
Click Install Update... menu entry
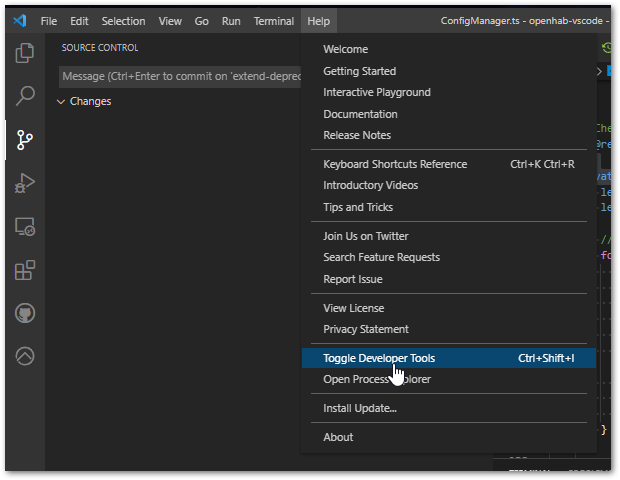(x=360, y=408)
